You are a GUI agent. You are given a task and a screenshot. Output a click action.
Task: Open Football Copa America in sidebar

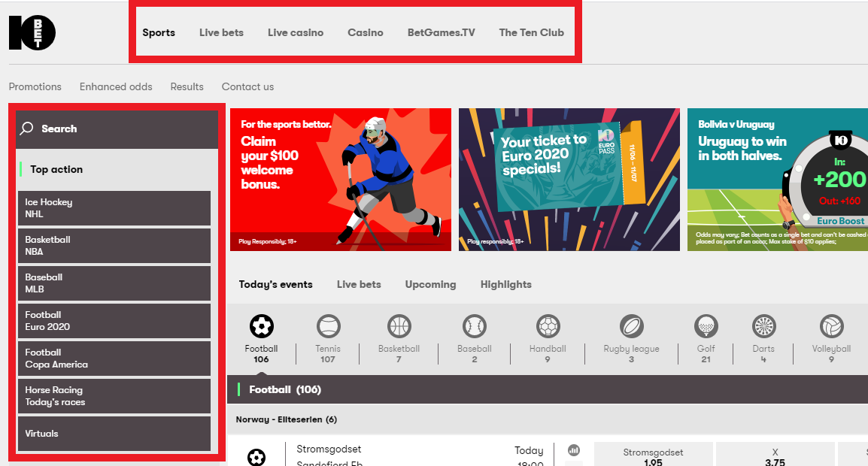click(114, 359)
